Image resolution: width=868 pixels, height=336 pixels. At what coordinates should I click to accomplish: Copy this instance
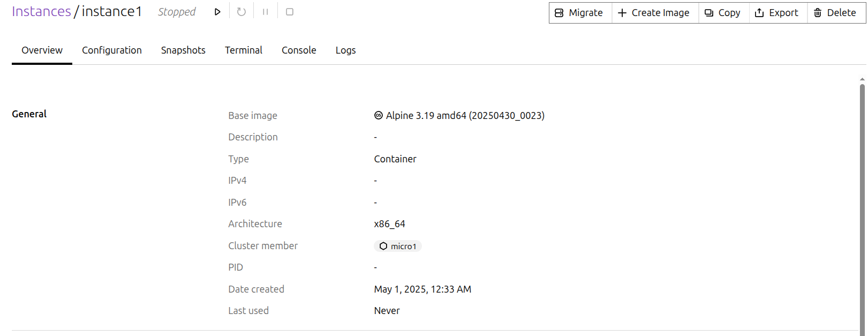point(723,13)
